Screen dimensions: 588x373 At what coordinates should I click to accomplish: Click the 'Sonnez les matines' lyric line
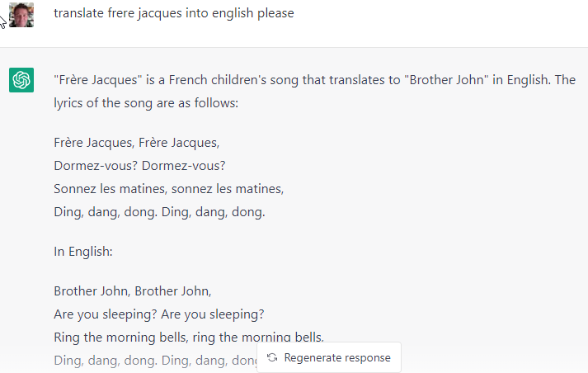(x=169, y=189)
